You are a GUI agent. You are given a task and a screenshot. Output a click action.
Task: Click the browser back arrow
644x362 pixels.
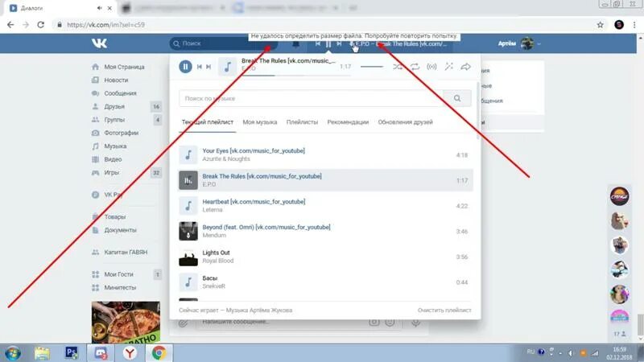[10, 25]
